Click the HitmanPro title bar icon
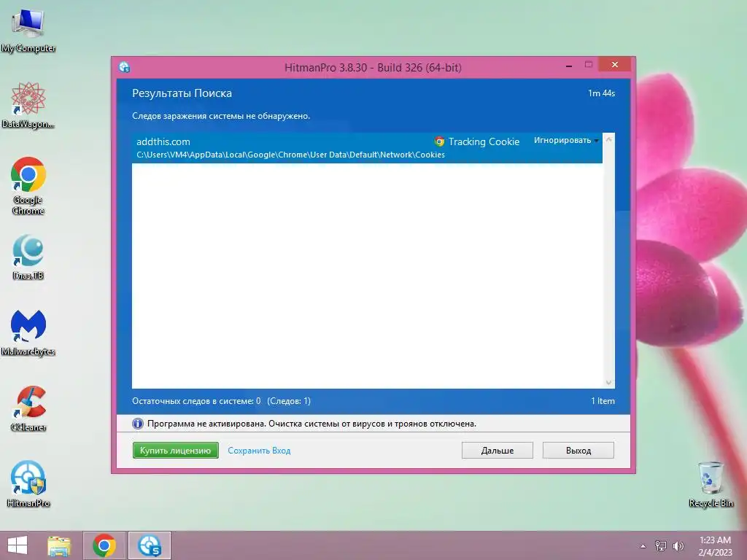This screenshot has width=747, height=560. point(124,67)
